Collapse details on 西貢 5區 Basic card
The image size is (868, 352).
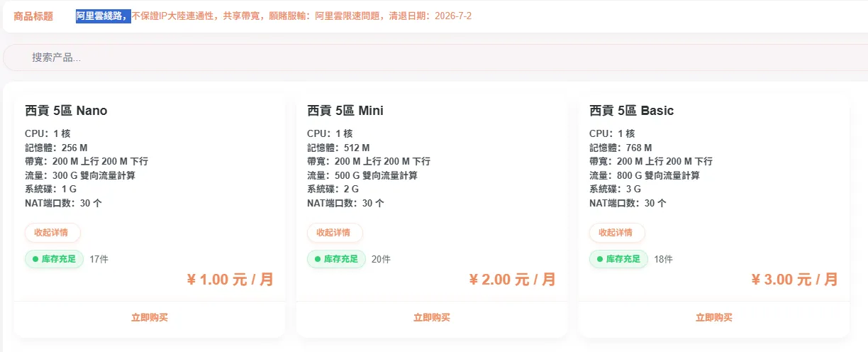(617, 233)
